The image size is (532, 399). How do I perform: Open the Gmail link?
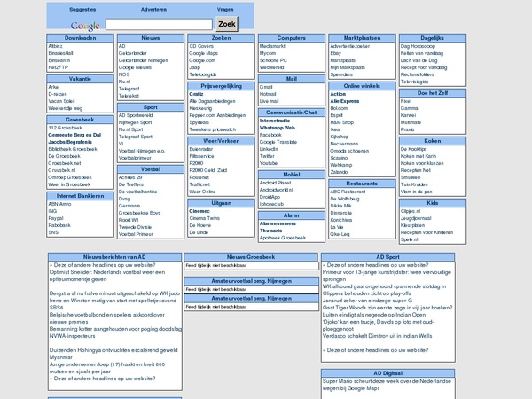266,87
